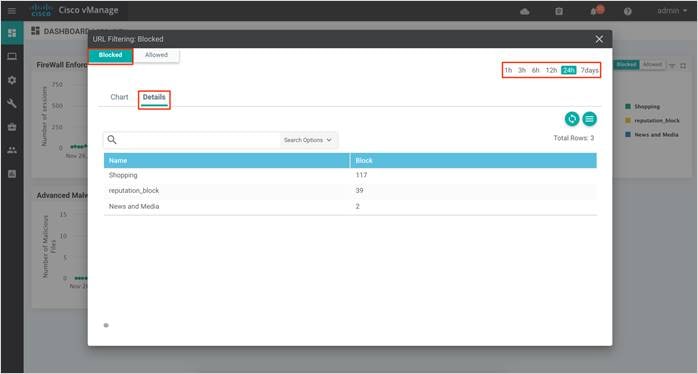
Task: Select the 12h time range
Action: (x=551, y=70)
